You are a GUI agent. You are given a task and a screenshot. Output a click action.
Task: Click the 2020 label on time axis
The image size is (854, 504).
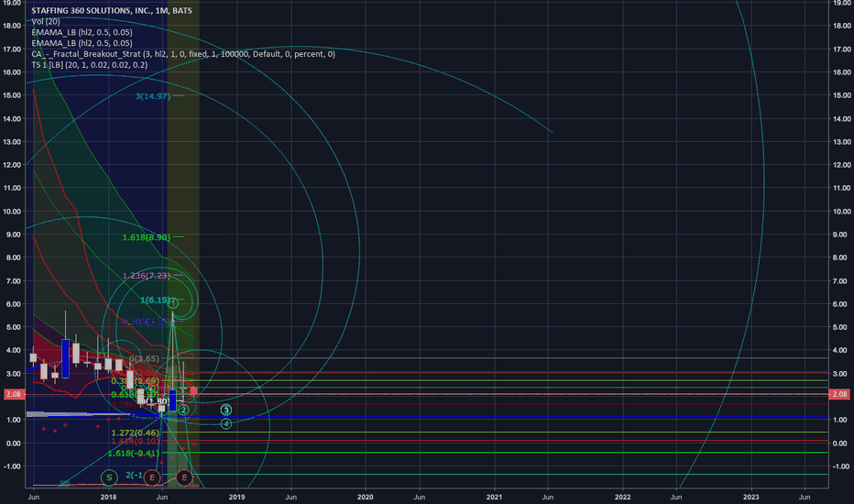(x=365, y=497)
